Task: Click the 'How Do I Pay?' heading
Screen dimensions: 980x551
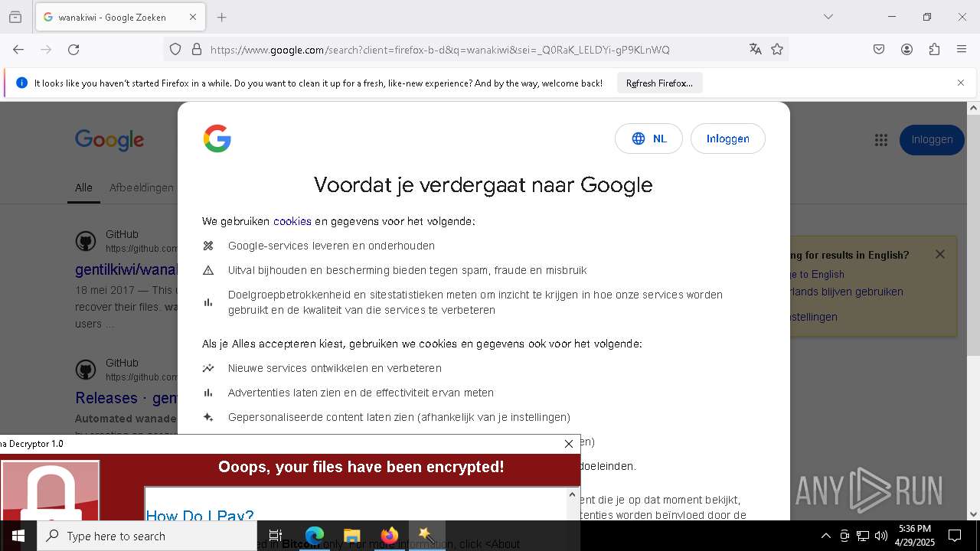Action: tap(200, 516)
